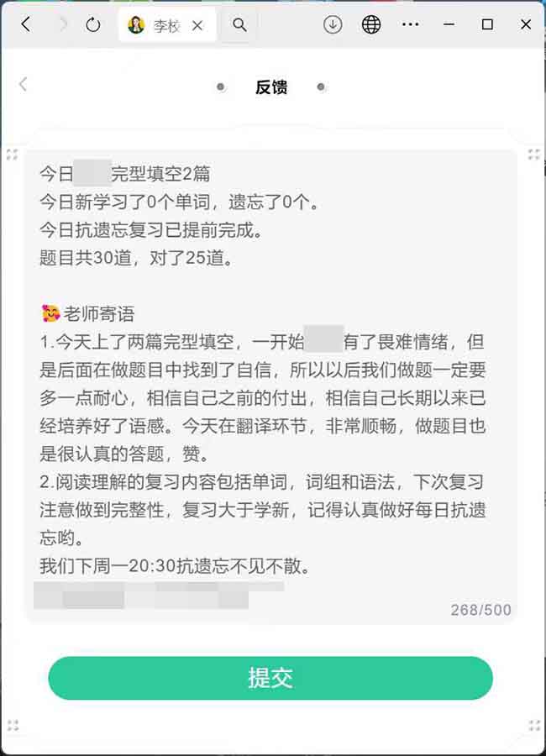The width and height of the screenshot is (546, 756).
Task: Open the downloads arrow icon
Action: pos(333,24)
